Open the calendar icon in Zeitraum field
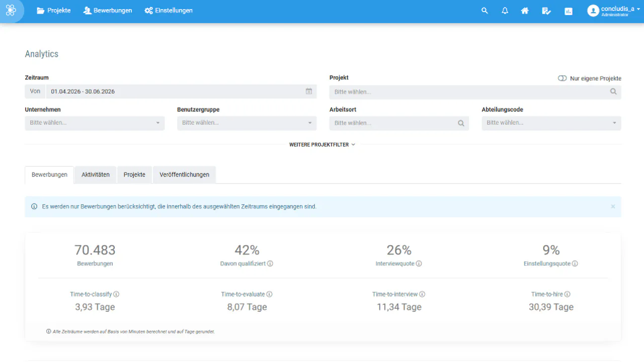This screenshot has height=362, width=644. [309, 92]
